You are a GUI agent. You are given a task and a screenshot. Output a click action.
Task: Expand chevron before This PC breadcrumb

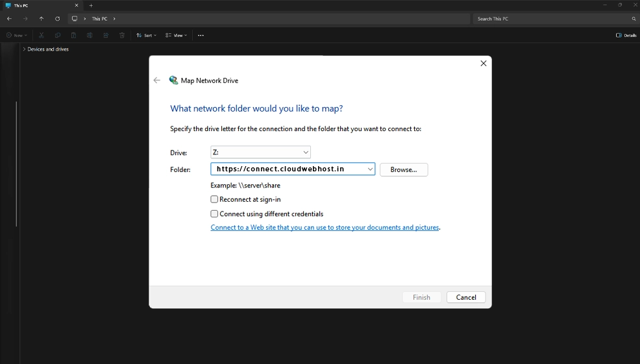[x=85, y=19]
